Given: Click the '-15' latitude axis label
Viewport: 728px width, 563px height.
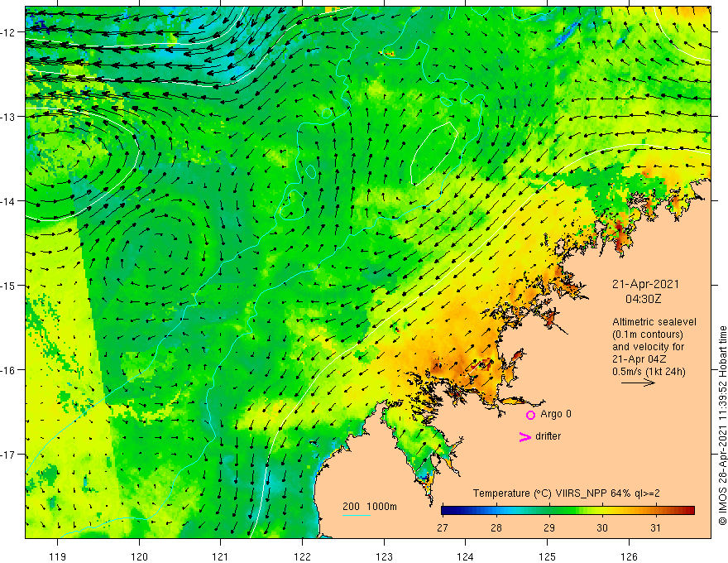Looking at the screenshot, I should point(9,286).
